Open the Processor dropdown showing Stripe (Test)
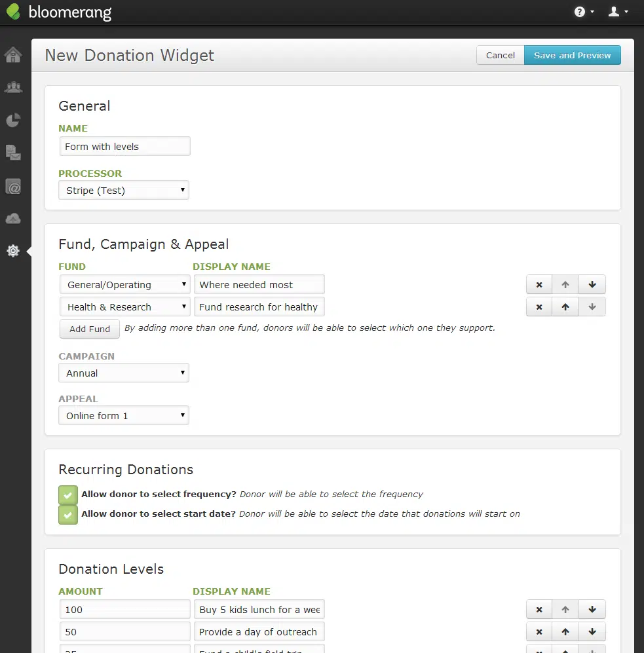Image resolution: width=644 pixels, height=653 pixels. tap(123, 190)
